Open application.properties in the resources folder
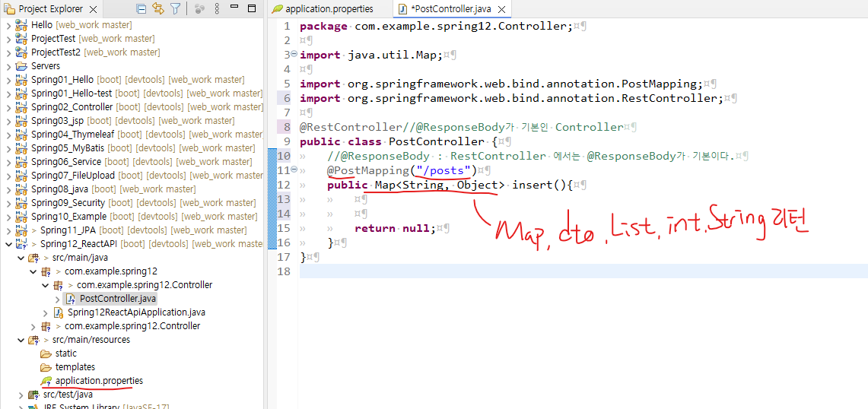This screenshot has height=409, width=868. pos(99,381)
